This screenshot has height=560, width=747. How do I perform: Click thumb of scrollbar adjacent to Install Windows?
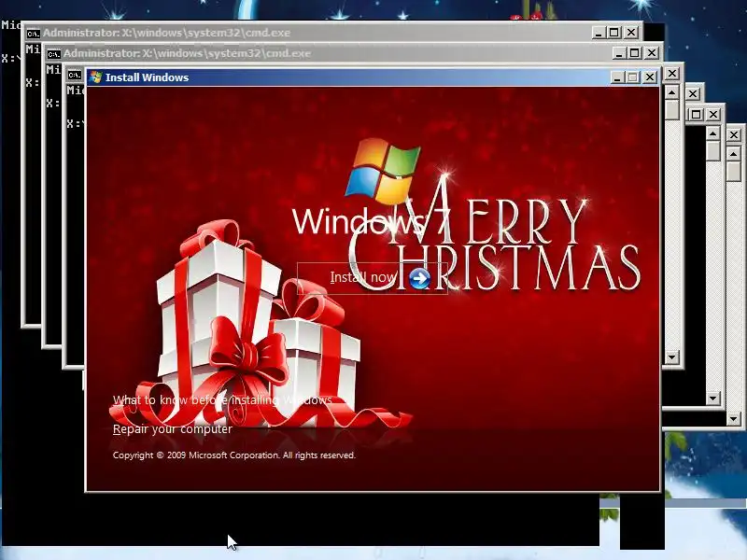click(671, 110)
